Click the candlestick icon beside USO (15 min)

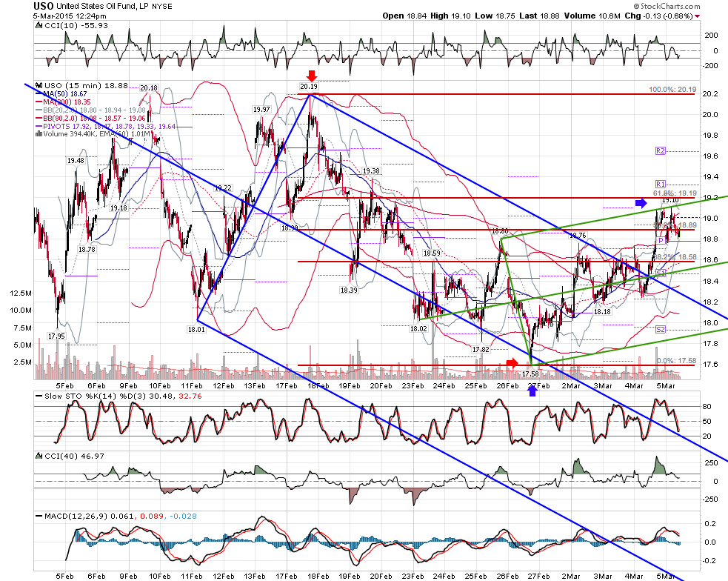[39, 85]
